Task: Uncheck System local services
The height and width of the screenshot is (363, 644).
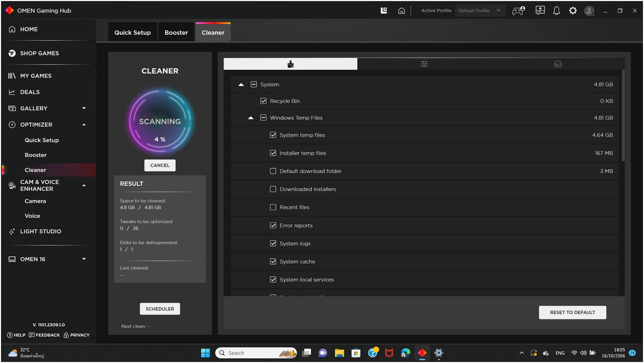Action: coord(273,279)
